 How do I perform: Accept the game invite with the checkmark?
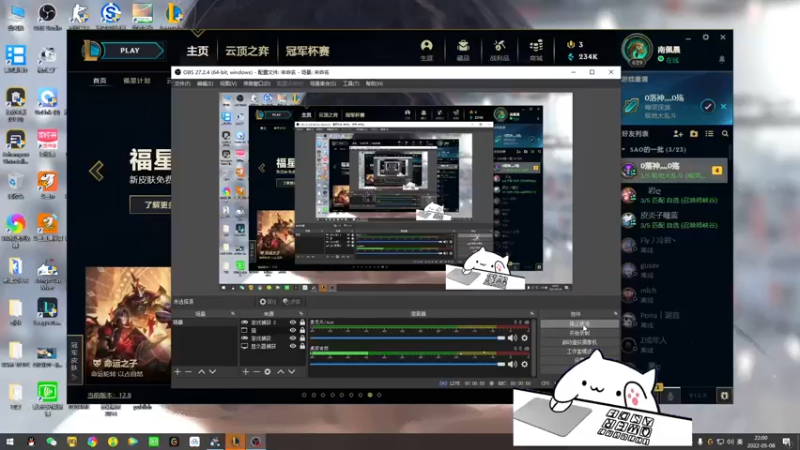[x=707, y=106]
